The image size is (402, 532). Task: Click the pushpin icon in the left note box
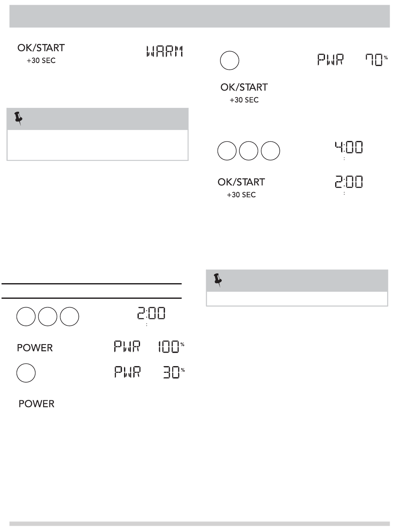[x=18, y=119]
